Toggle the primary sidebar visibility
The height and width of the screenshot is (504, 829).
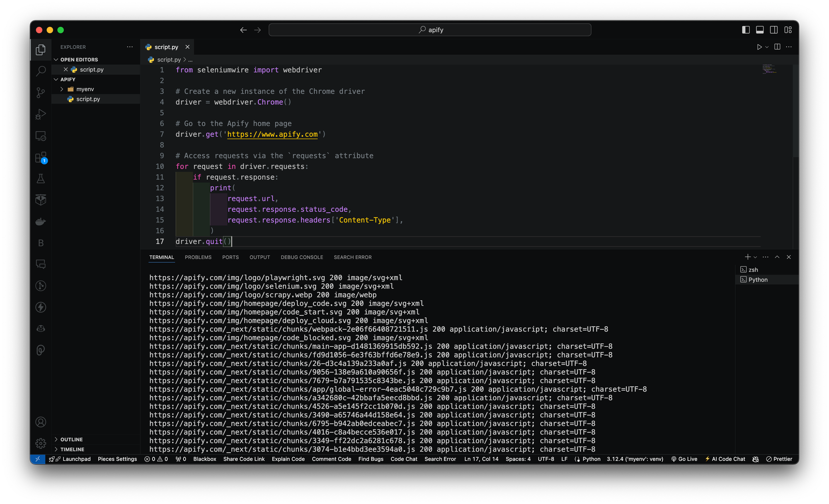(x=745, y=29)
